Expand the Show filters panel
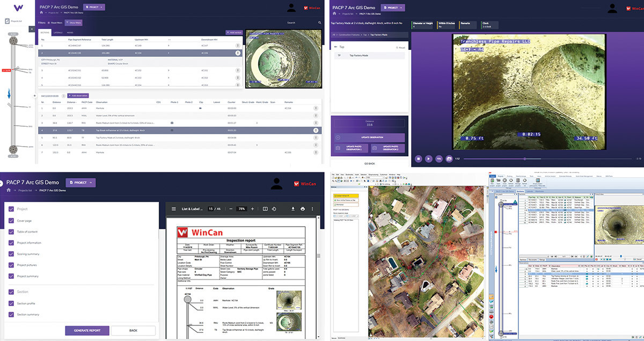The width and height of the screenshot is (644, 341). pyautogui.click(x=74, y=23)
